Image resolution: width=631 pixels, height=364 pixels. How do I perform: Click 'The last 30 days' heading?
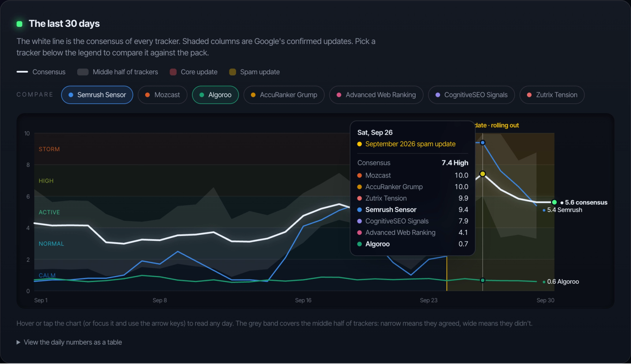[x=64, y=24]
